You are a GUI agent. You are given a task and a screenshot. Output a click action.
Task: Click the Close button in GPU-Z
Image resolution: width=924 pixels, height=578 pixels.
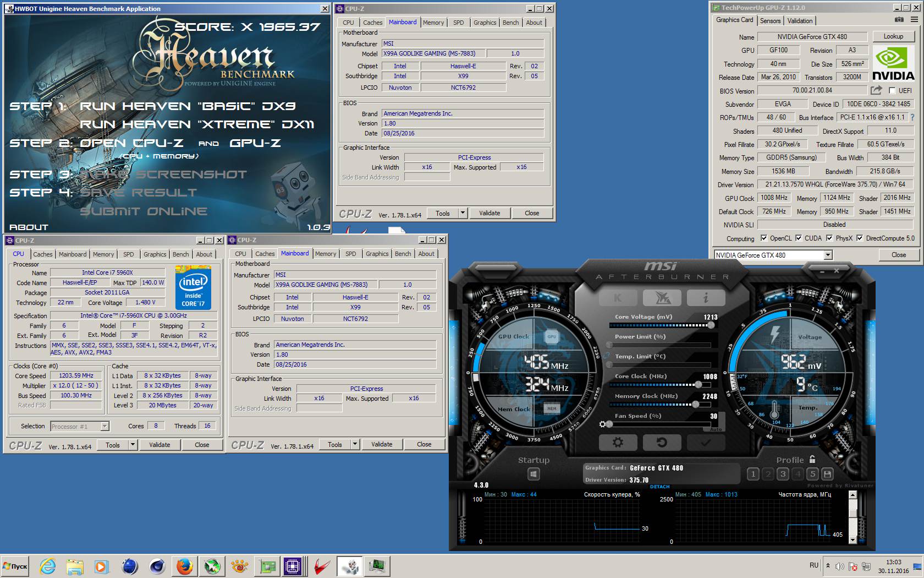coord(899,255)
